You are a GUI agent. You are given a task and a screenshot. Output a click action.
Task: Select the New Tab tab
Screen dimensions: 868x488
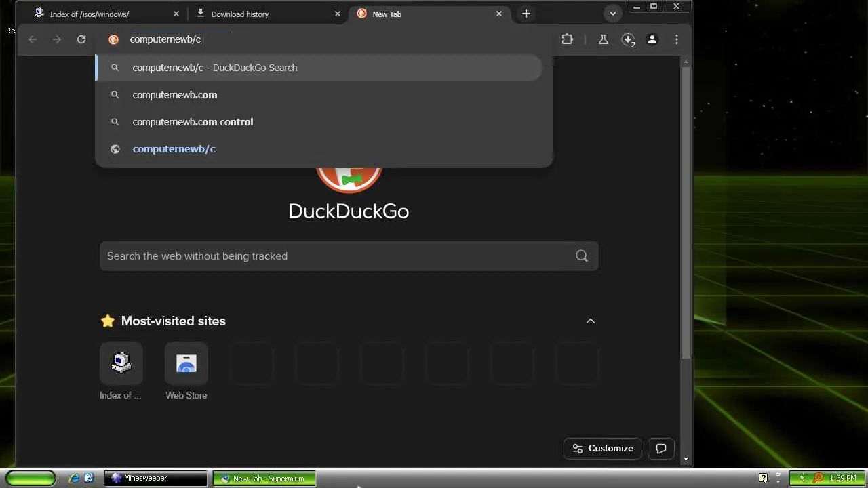pyautogui.click(x=429, y=14)
